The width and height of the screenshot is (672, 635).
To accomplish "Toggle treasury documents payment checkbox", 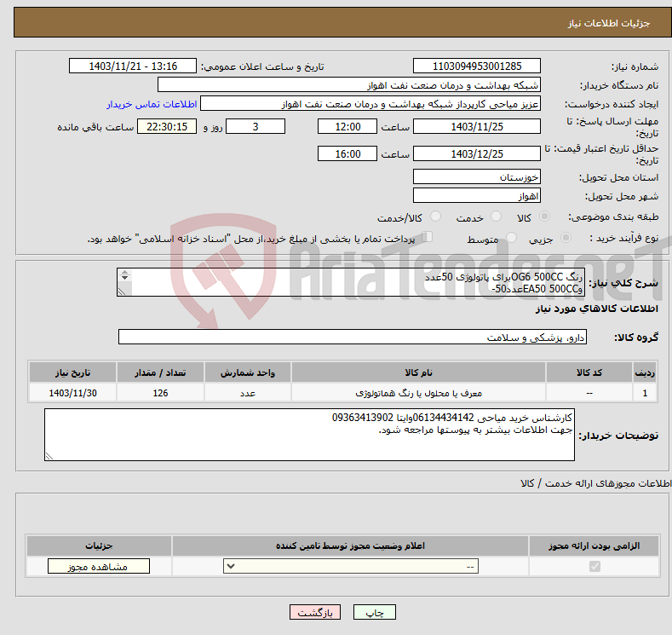I will pos(427,237).
